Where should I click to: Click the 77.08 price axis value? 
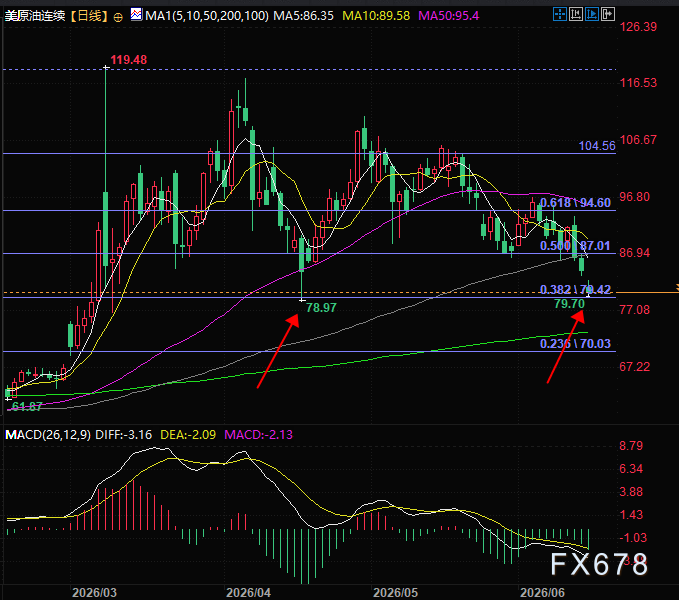pos(634,310)
